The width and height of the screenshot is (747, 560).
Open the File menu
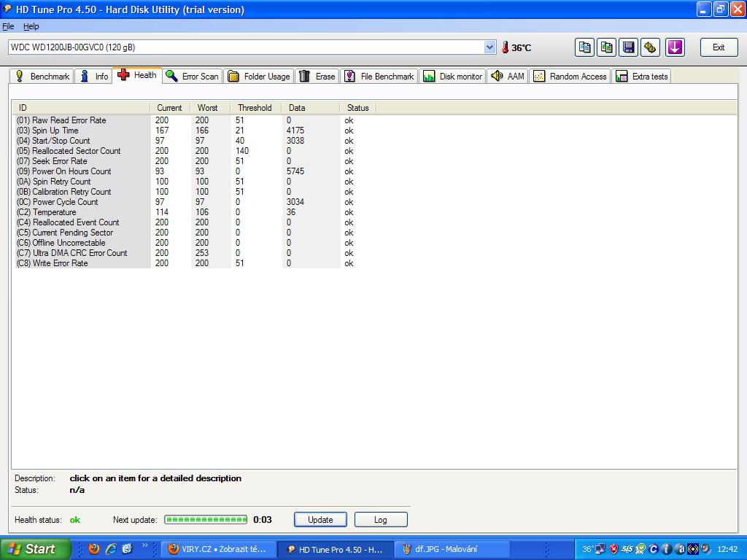click(x=8, y=26)
